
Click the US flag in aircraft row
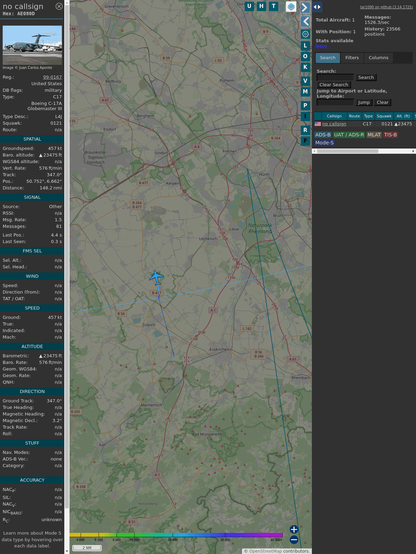pos(318,124)
